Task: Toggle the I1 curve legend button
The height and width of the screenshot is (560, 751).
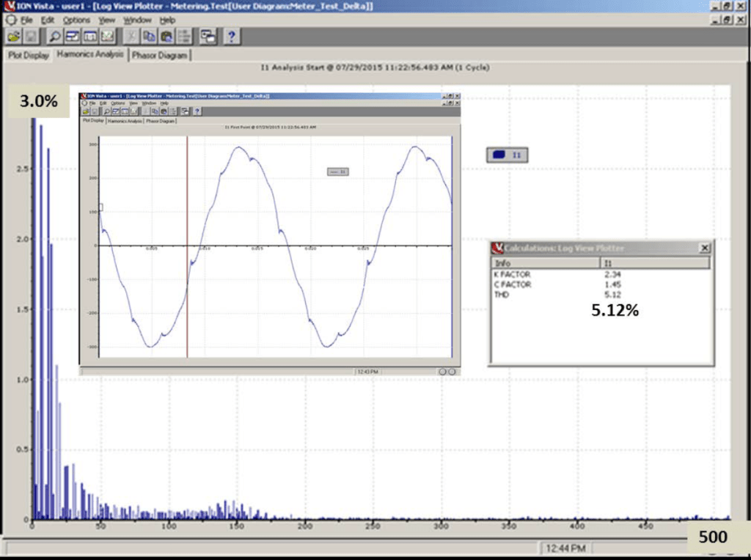Action: pos(507,154)
